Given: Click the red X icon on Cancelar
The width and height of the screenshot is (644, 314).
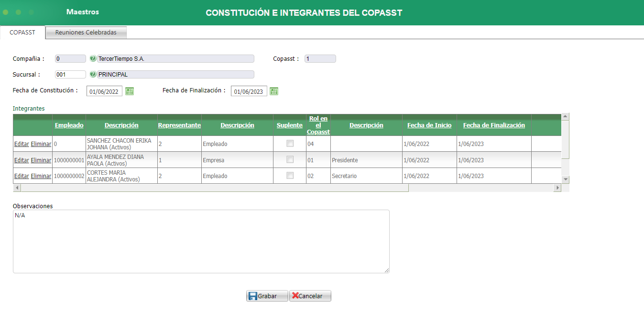Looking at the screenshot, I should (x=295, y=295).
